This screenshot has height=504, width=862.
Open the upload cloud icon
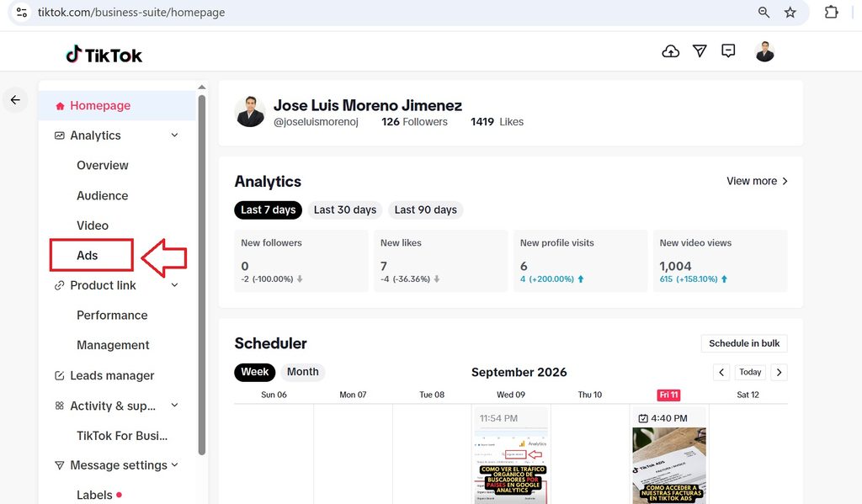tap(670, 51)
